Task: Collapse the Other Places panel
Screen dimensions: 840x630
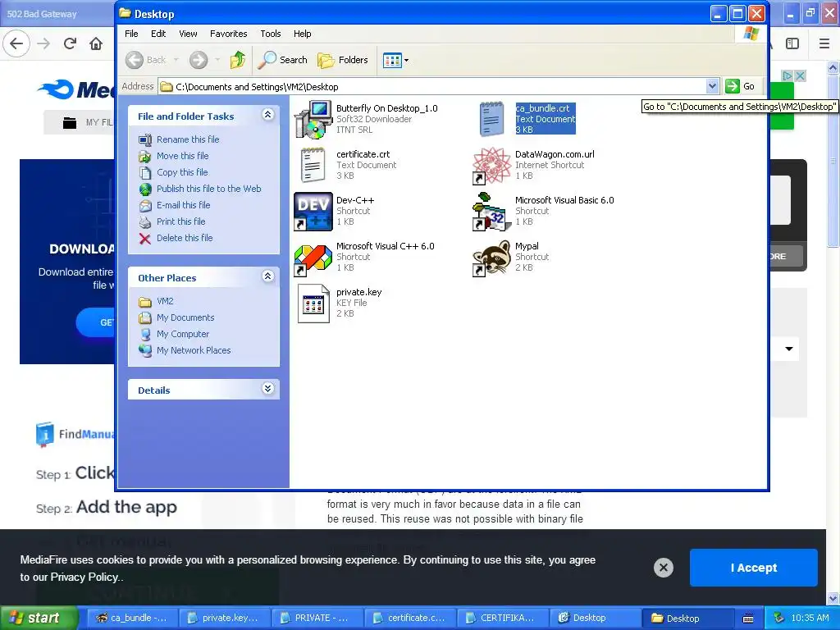Action: tap(268, 276)
